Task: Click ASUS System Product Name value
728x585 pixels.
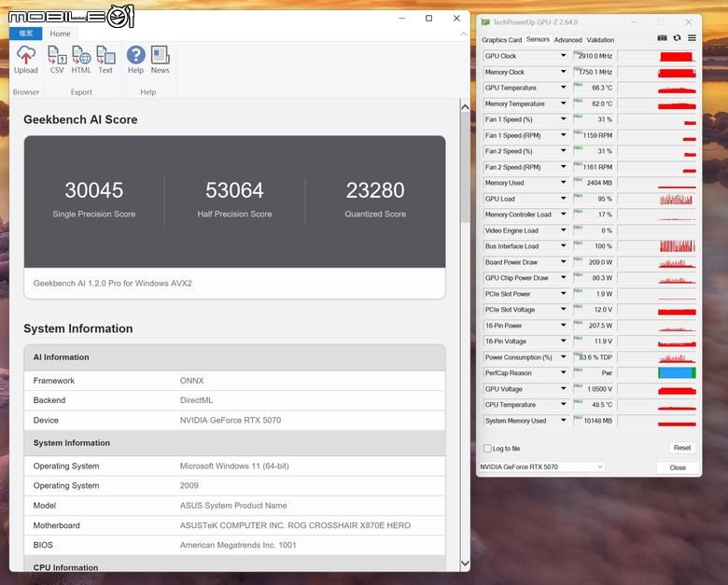Action: pyautogui.click(x=233, y=506)
